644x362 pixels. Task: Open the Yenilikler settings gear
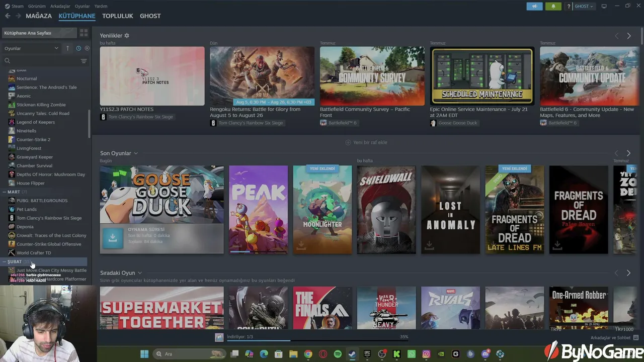[127, 36]
